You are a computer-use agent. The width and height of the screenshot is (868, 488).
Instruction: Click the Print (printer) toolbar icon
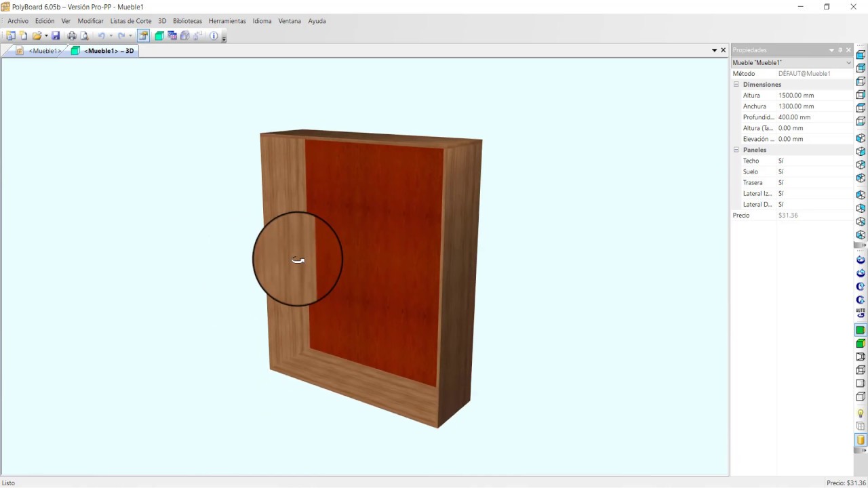(x=72, y=36)
